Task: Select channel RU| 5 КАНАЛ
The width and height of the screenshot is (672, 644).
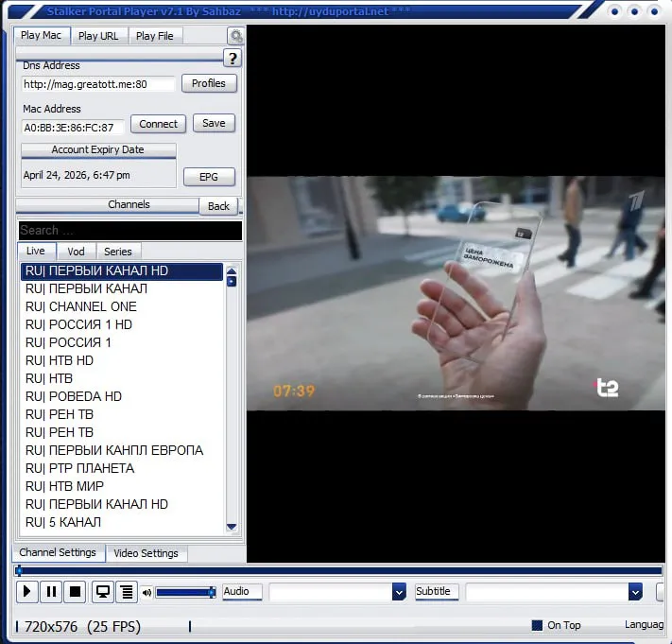Action: (122, 523)
